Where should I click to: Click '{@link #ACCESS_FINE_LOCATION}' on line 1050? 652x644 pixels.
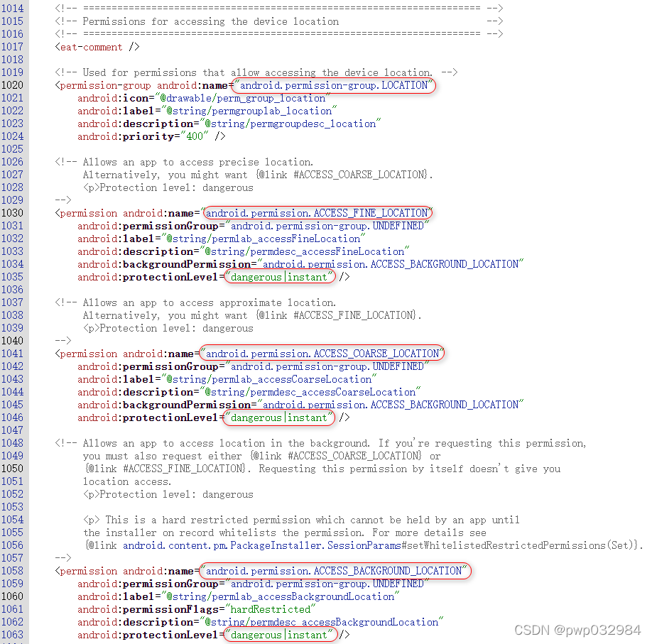pyautogui.click(x=166, y=469)
